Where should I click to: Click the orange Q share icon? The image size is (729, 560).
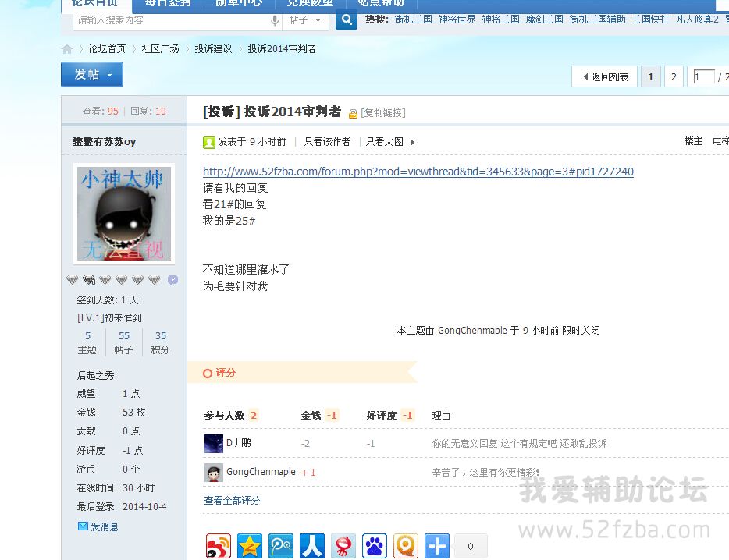click(x=405, y=546)
